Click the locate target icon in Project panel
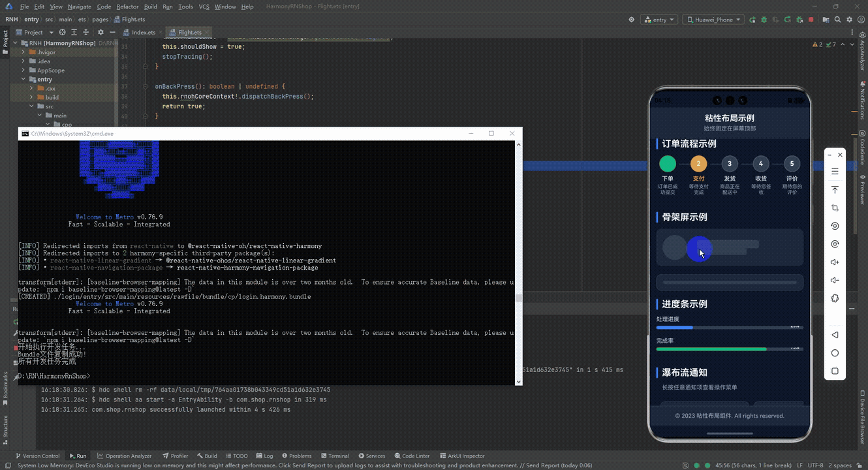The image size is (868, 470). tap(63, 32)
